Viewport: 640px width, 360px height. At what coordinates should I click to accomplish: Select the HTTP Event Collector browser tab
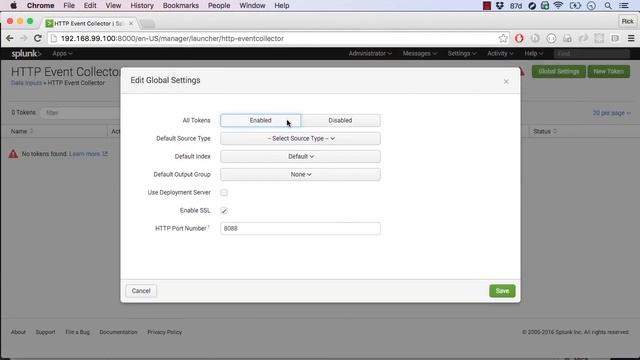click(89, 24)
